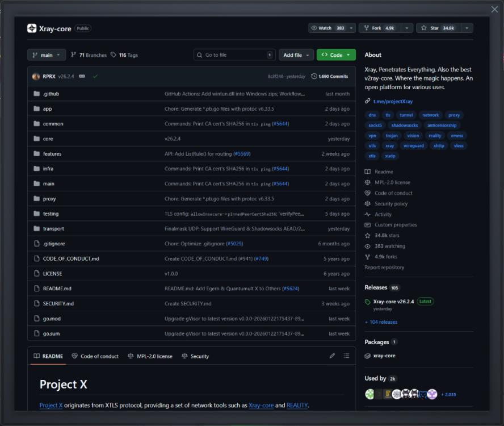
Task: Open xray-core package link
Action: [384, 356]
